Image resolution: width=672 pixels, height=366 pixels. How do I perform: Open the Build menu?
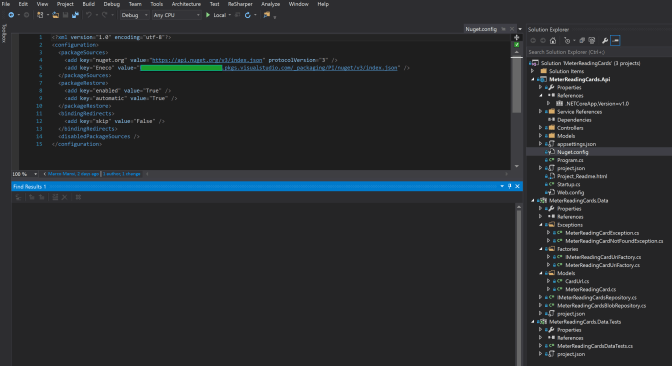pos(88,4)
